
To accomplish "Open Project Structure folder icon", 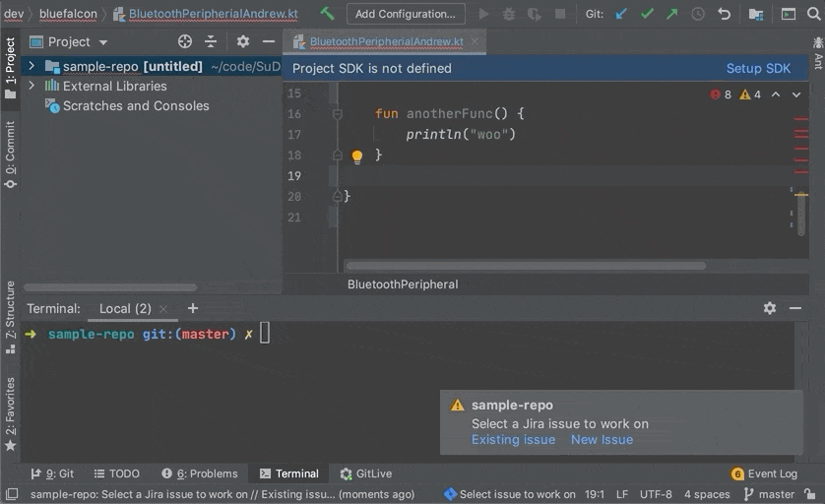I will pos(756,14).
